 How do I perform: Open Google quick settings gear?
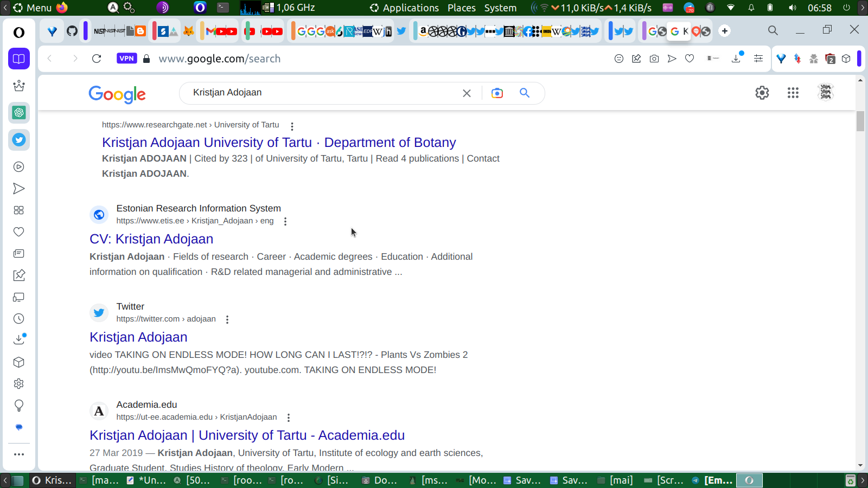point(762,93)
